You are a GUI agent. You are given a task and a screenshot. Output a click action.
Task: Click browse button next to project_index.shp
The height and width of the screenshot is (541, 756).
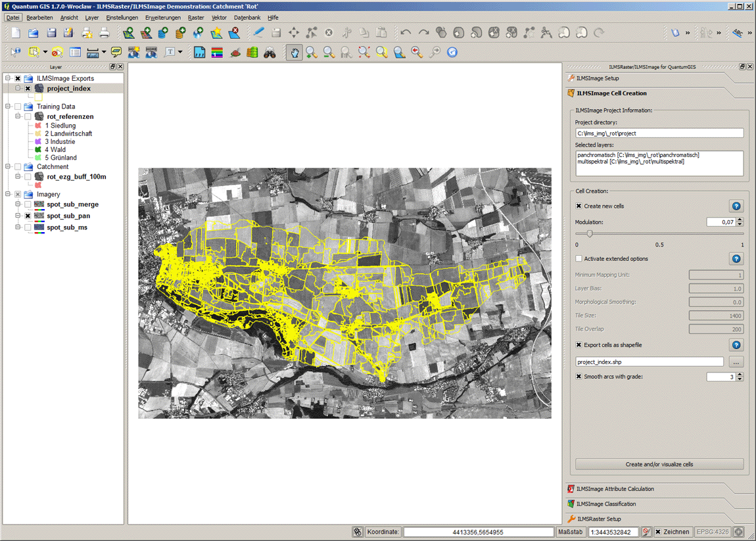pyautogui.click(x=736, y=362)
